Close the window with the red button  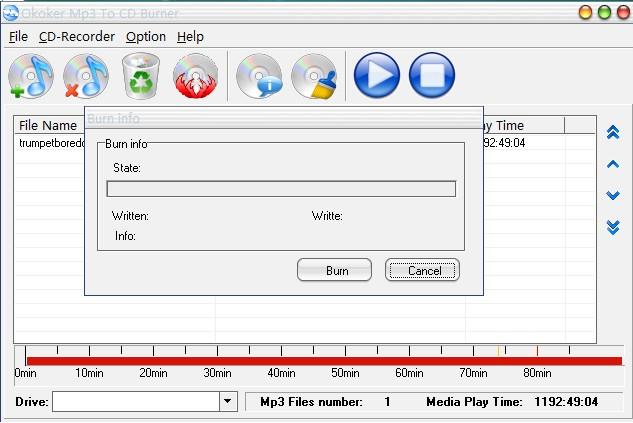(x=623, y=13)
